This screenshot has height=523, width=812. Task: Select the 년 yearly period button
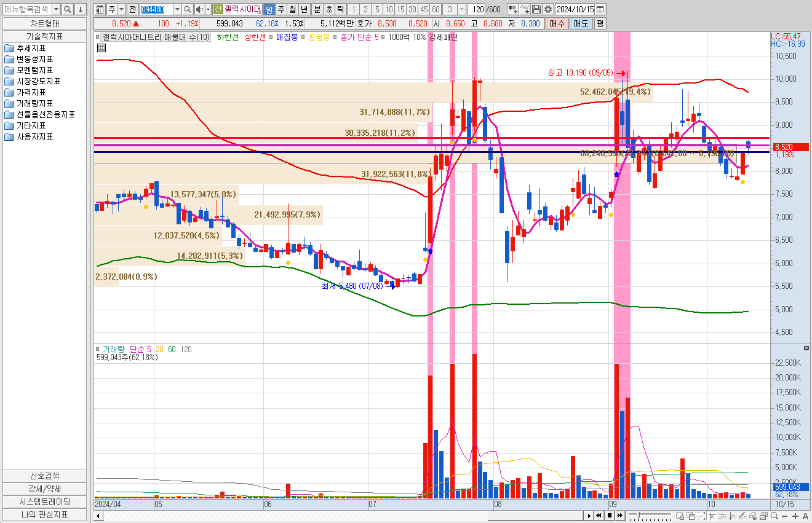click(304, 9)
